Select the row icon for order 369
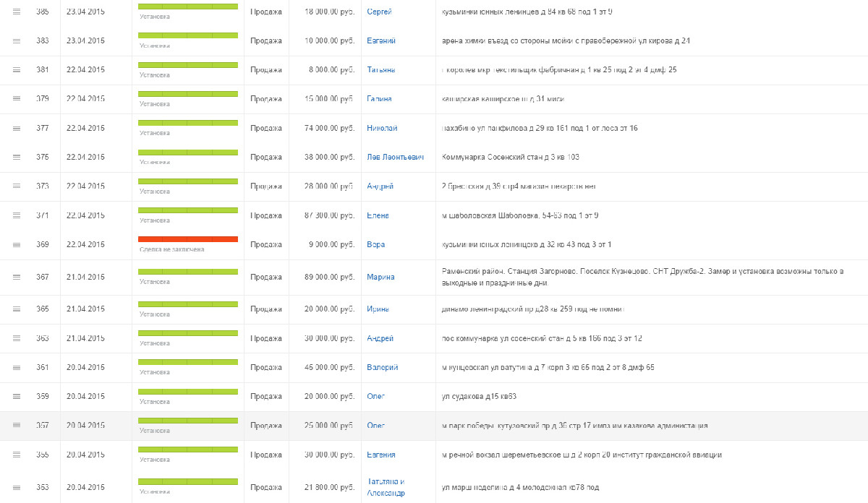This screenshot has height=503, width=868. [17, 245]
